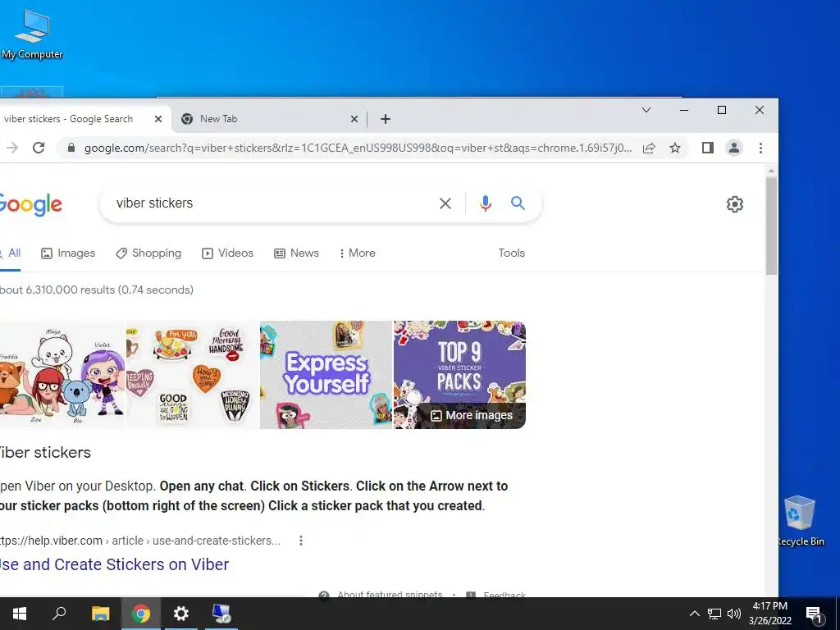The image size is (840, 630).
Task: Open taskbar search magnifier
Action: tap(59, 614)
